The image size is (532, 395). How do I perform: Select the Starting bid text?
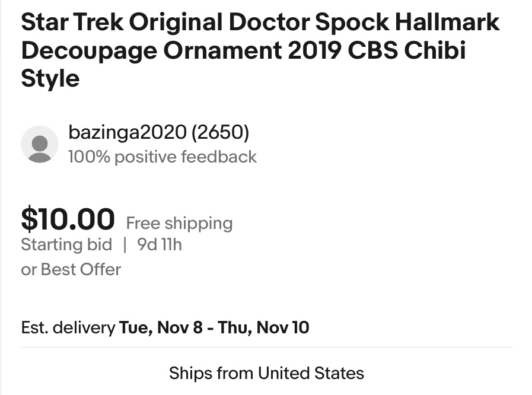[66, 244]
